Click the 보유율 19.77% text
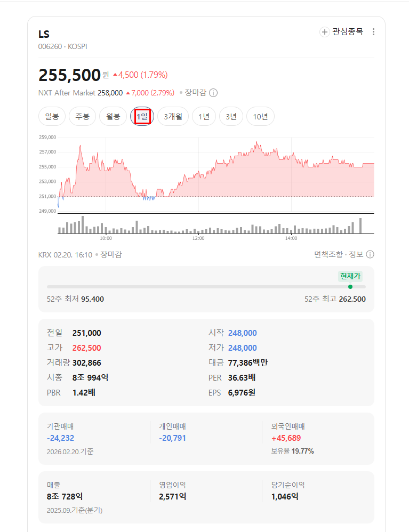409x532 pixels. pos(292,452)
